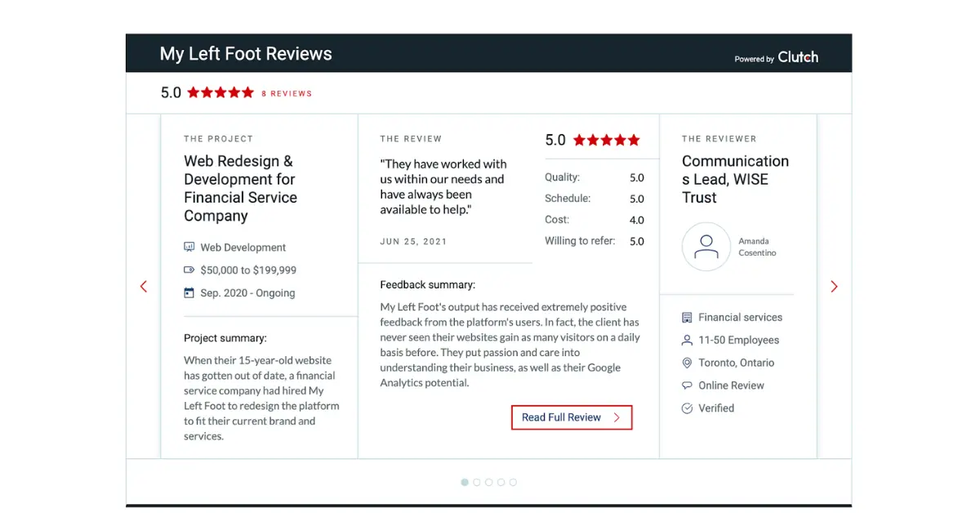Image resolution: width=980 pixels, height=513 pixels.
Task: Click the Quality score row
Action: pos(595,177)
